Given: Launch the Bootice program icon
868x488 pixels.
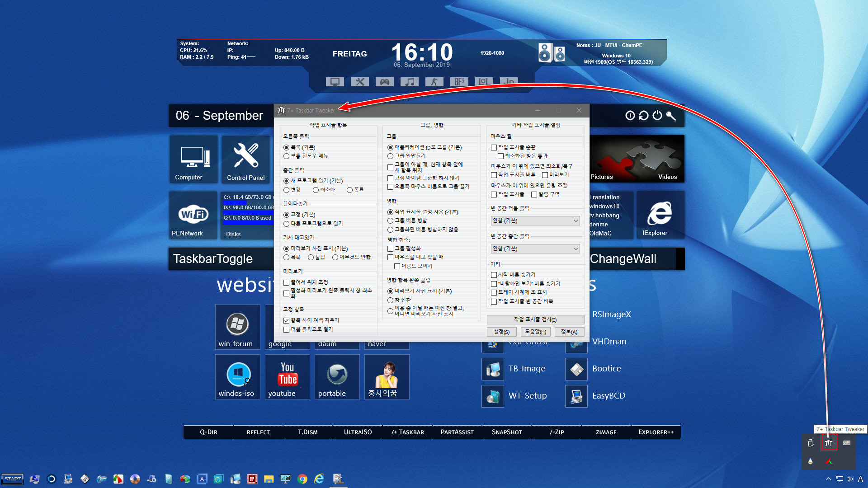Looking at the screenshot, I should 576,369.
